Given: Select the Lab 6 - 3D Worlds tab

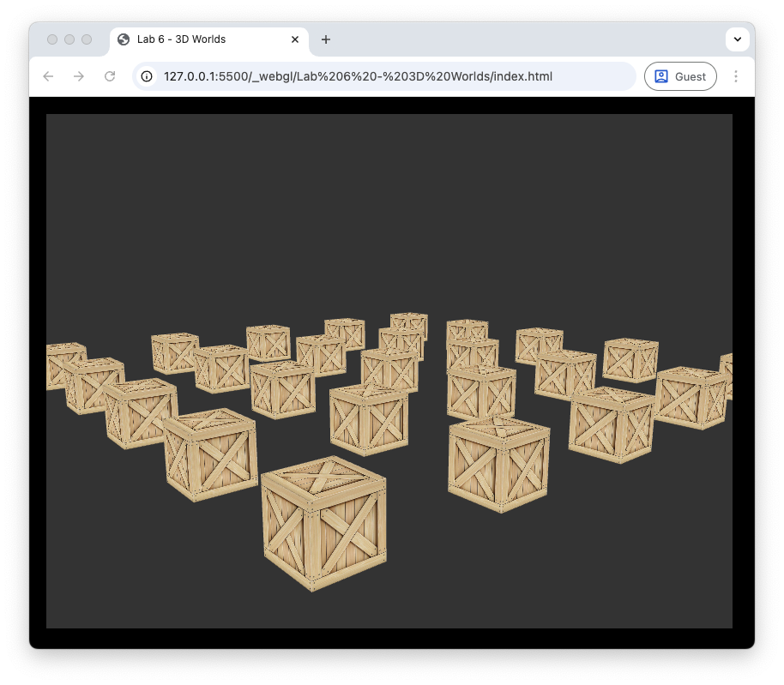Looking at the screenshot, I should click(x=197, y=39).
